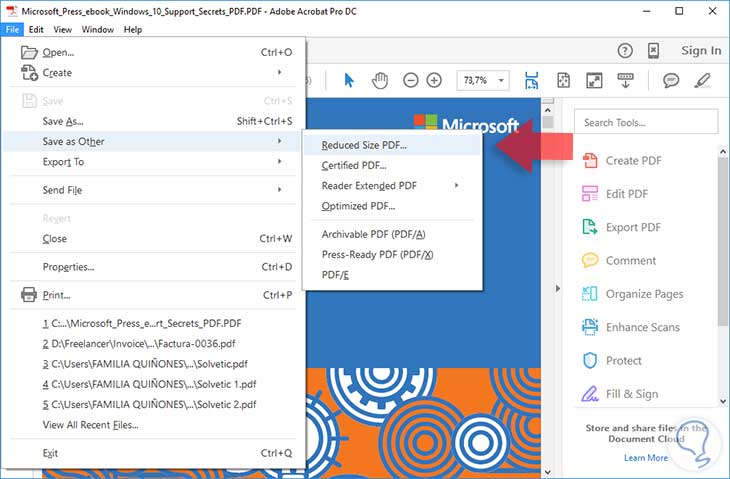Open recent file Solvetic 2.pdf
Image resolution: width=730 pixels, height=479 pixels.
(x=152, y=405)
